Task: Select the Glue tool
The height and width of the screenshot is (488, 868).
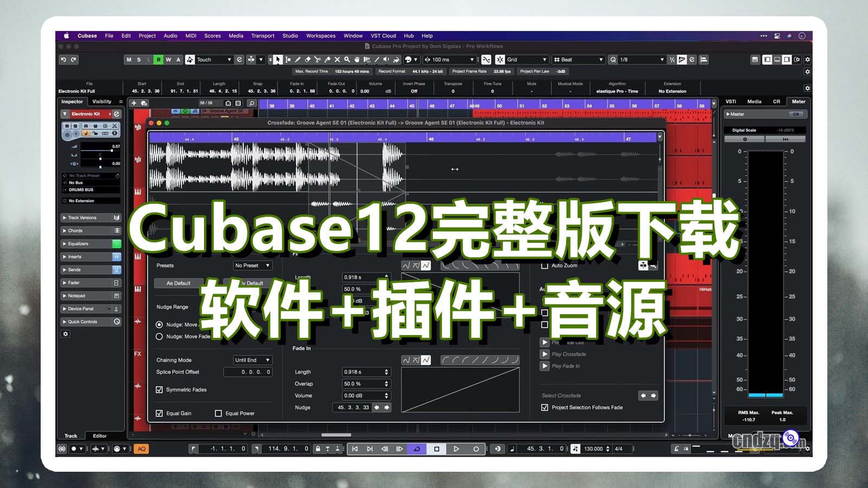Action: 327,60
